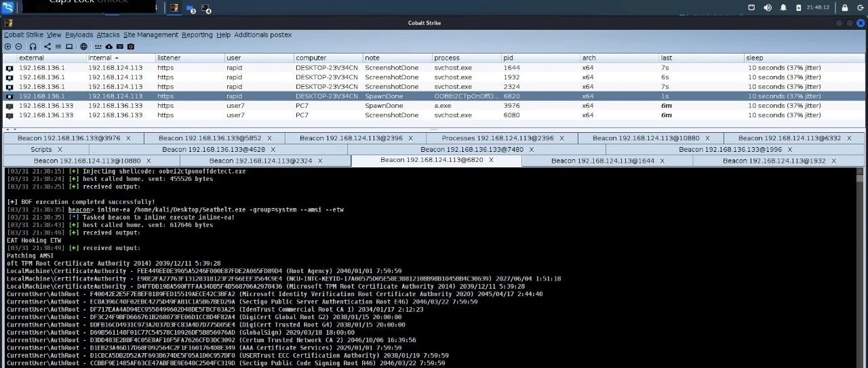The image size is (868, 368).
Task: Sort by the external column header
Action: click(51, 58)
